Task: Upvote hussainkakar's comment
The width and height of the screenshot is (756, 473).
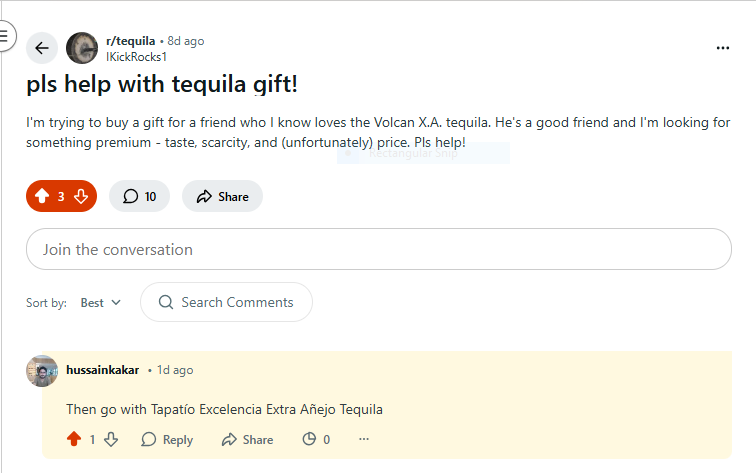Action: click(73, 439)
